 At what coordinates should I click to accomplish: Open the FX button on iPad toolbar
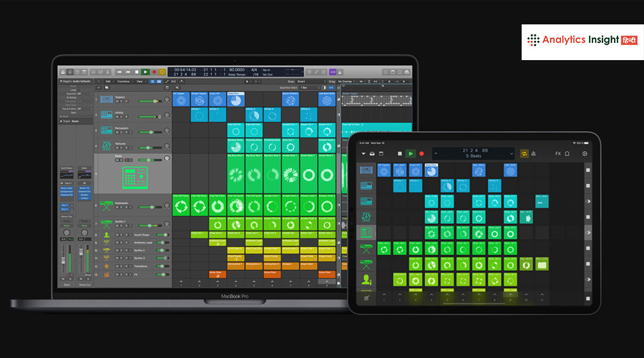557,154
